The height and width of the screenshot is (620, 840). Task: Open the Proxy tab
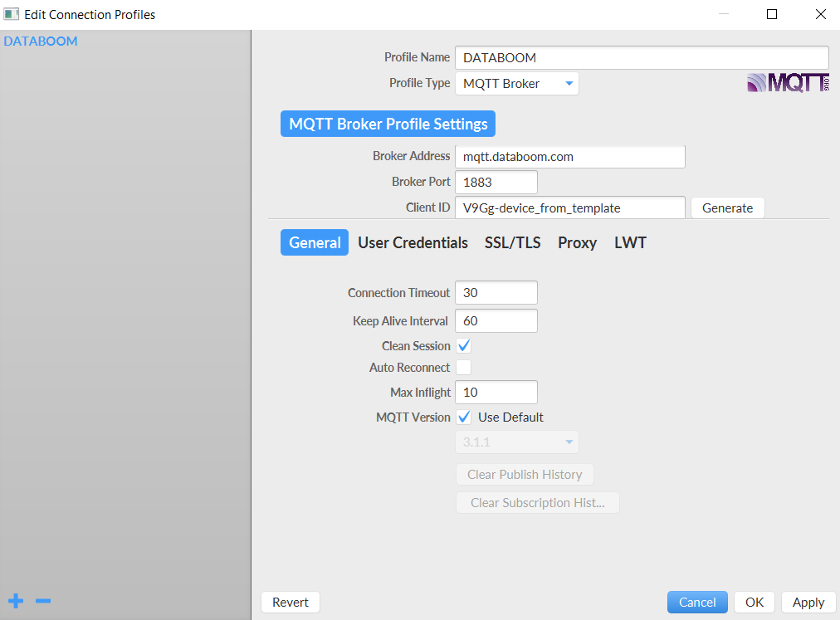(x=578, y=242)
